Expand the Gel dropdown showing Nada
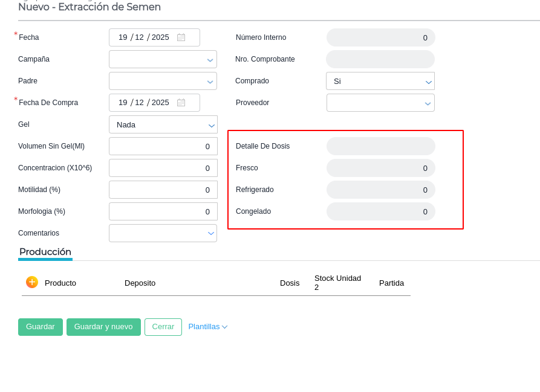Image resolution: width=540 pixels, height=392 pixels. tap(163, 124)
